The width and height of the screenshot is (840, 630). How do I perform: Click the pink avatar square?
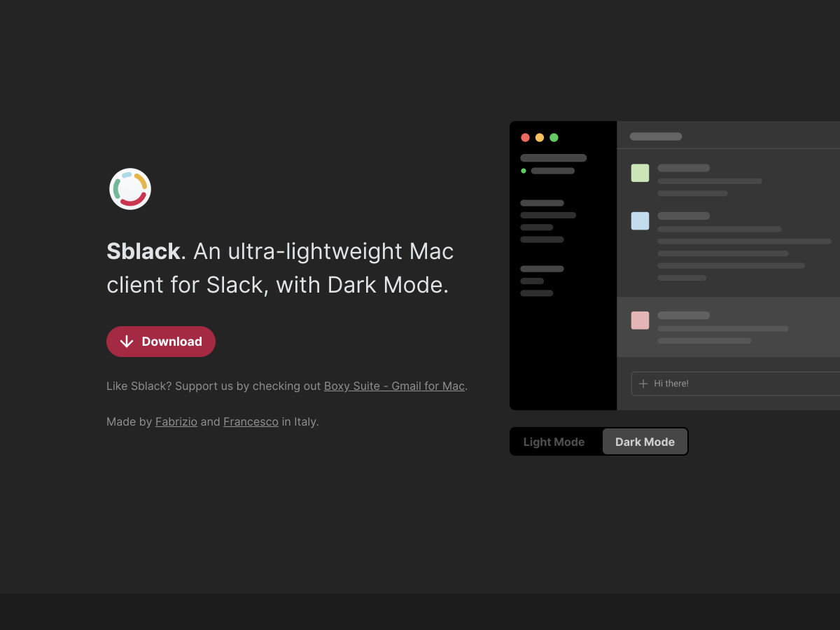640,321
